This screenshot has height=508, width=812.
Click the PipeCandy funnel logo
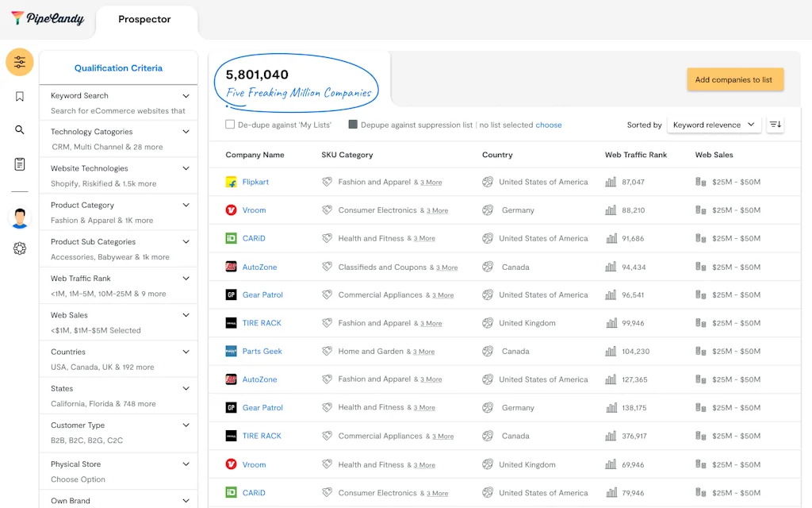(17, 19)
